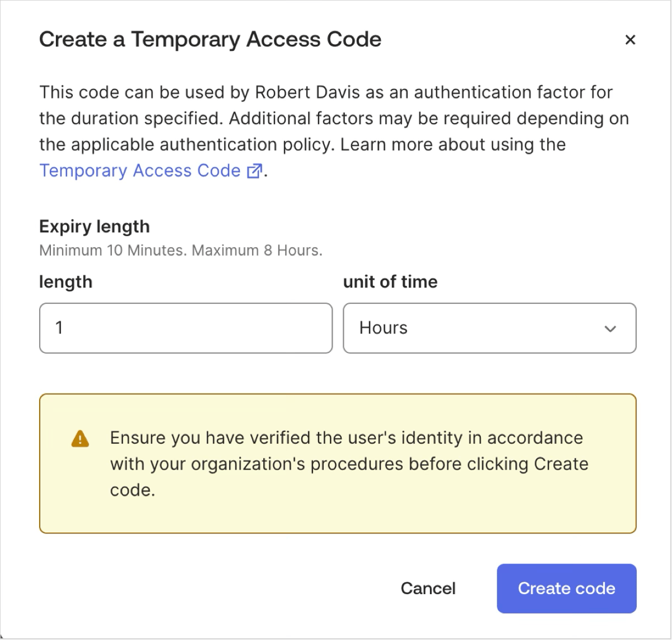Click the alert icon before the verification message
The height and width of the screenshot is (640, 672).
pos(81,440)
